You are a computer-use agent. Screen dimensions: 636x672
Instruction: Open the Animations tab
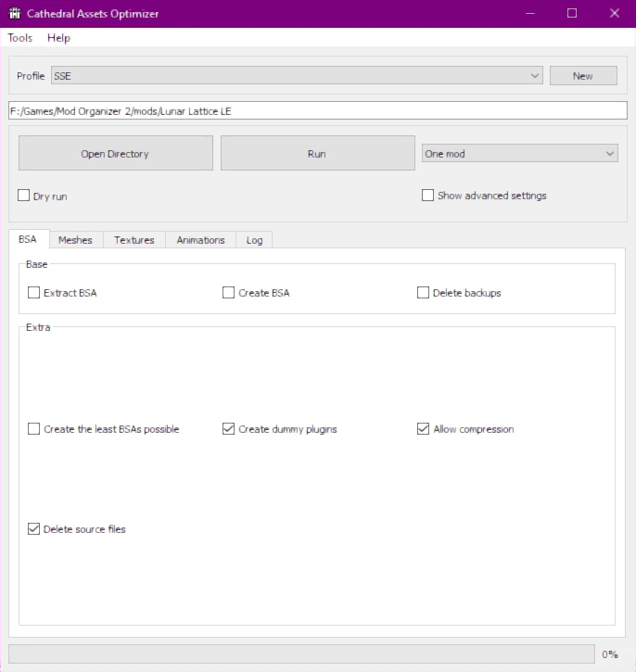point(200,240)
